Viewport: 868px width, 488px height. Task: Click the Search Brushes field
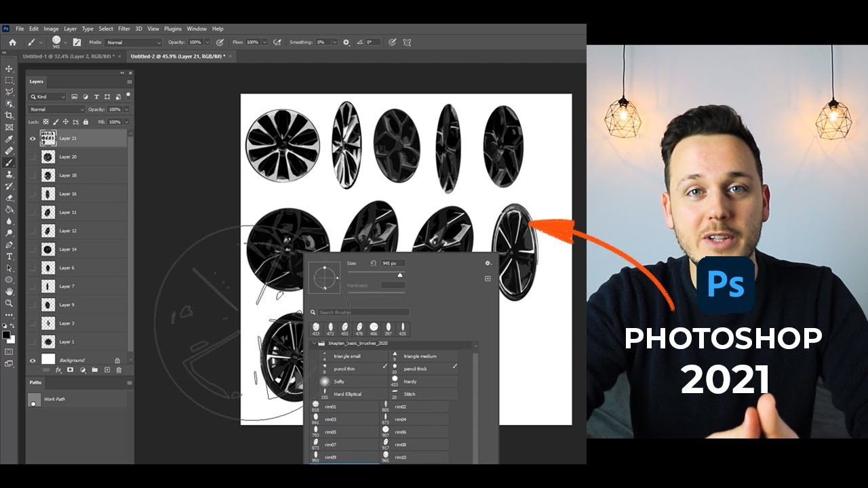364,312
